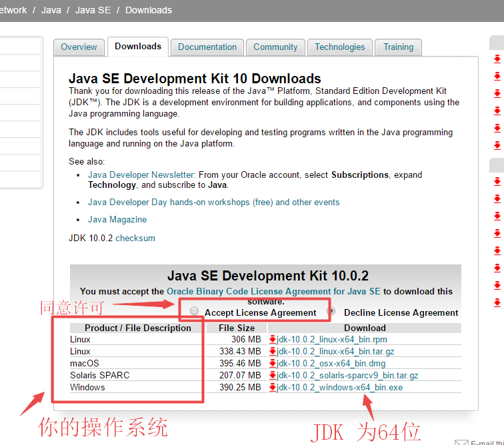Open Oracle Binary Code License Agreement link
504x445 pixels.
[x=273, y=291]
